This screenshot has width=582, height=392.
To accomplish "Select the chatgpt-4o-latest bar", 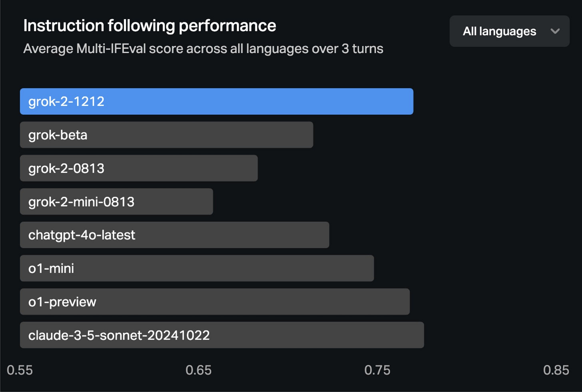I will (x=175, y=235).
